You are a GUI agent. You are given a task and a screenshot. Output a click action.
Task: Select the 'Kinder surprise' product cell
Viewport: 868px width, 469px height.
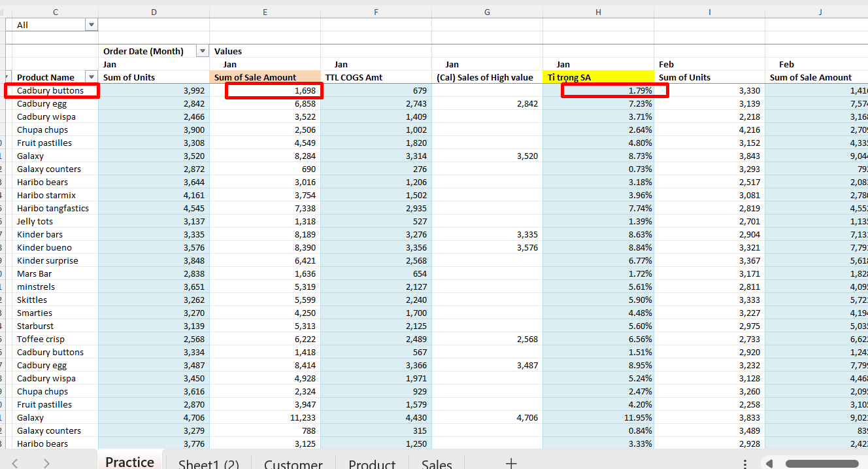[x=55, y=260]
